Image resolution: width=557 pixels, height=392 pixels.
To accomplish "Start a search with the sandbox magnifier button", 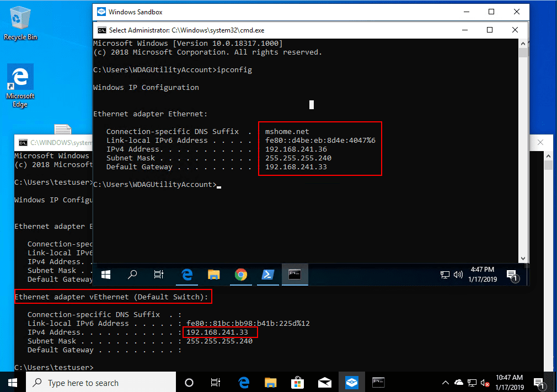I will click(x=132, y=275).
